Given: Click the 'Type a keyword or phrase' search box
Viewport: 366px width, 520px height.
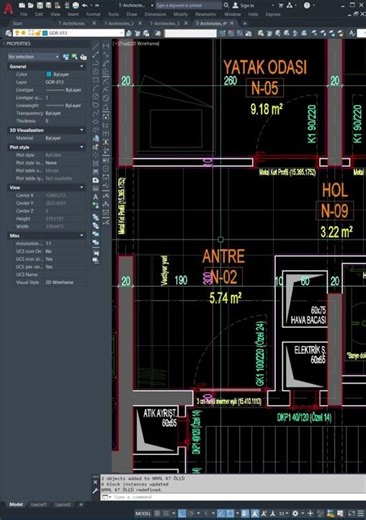Looking at the screenshot, I should 188,5.
